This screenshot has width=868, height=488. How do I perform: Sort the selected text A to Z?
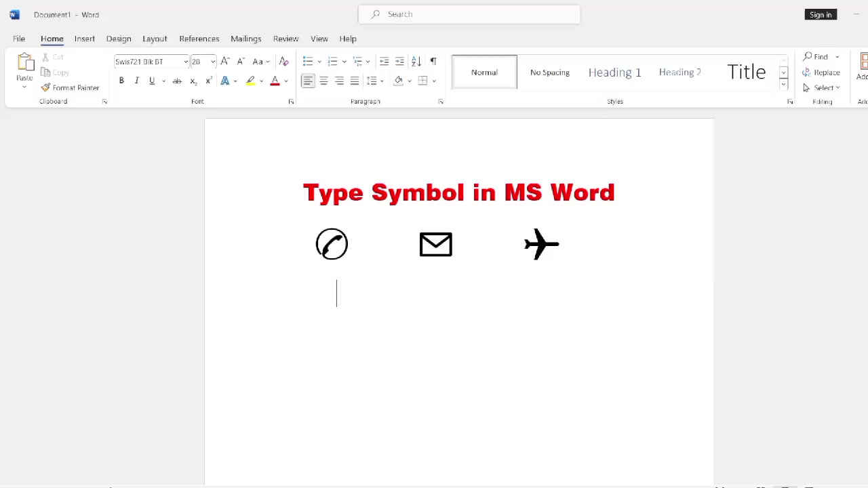[416, 61]
